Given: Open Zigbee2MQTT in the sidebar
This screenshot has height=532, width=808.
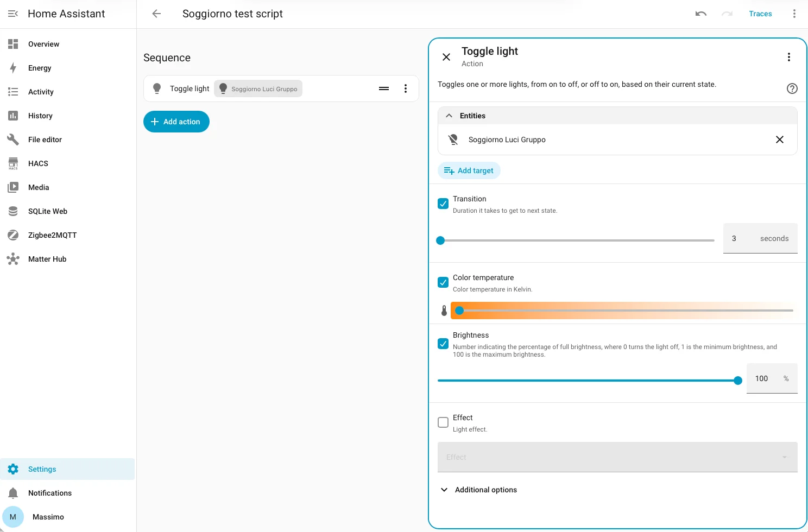Looking at the screenshot, I should [68, 235].
